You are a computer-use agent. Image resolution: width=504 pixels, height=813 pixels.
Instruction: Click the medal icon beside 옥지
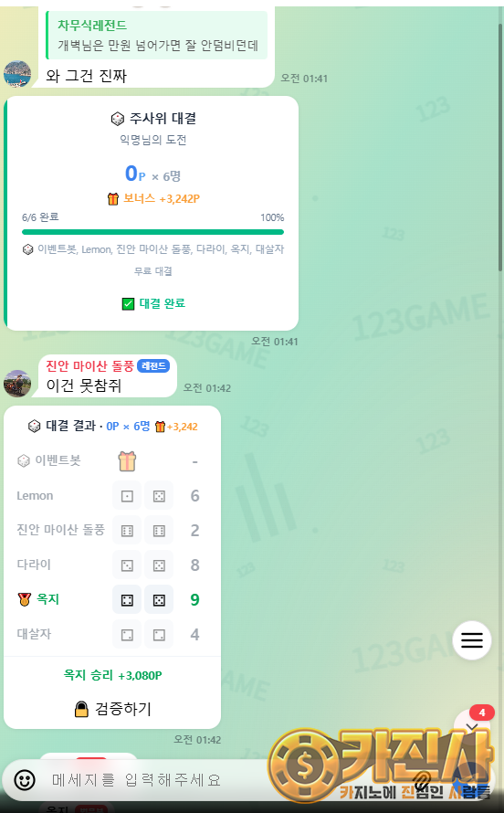pyautogui.click(x=25, y=599)
